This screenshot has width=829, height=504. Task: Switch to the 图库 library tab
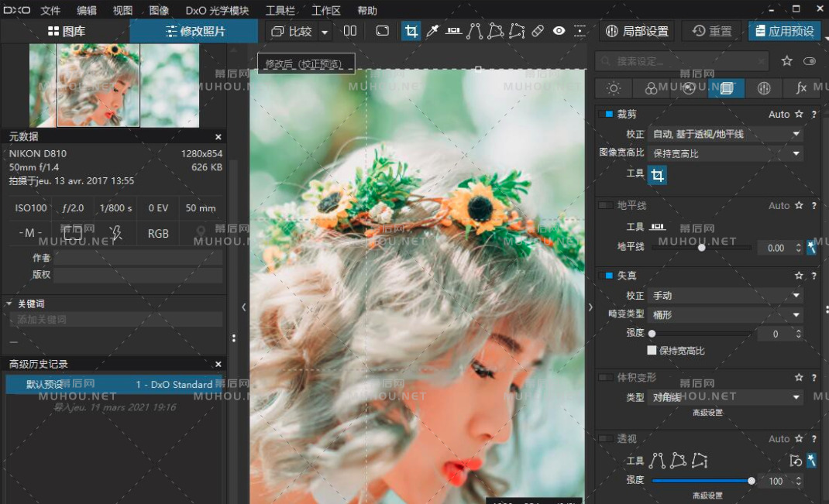(67, 31)
